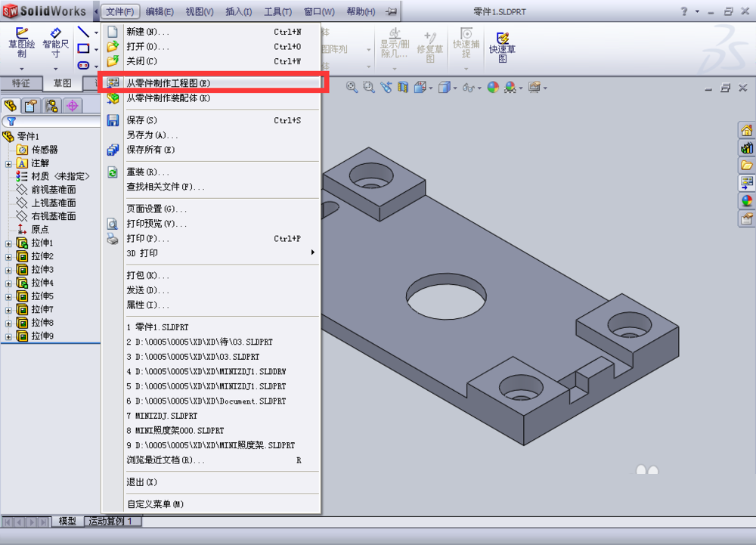Open the Display Style dropdown arrow
The height and width of the screenshot is (545, 756).
point(454,88)
